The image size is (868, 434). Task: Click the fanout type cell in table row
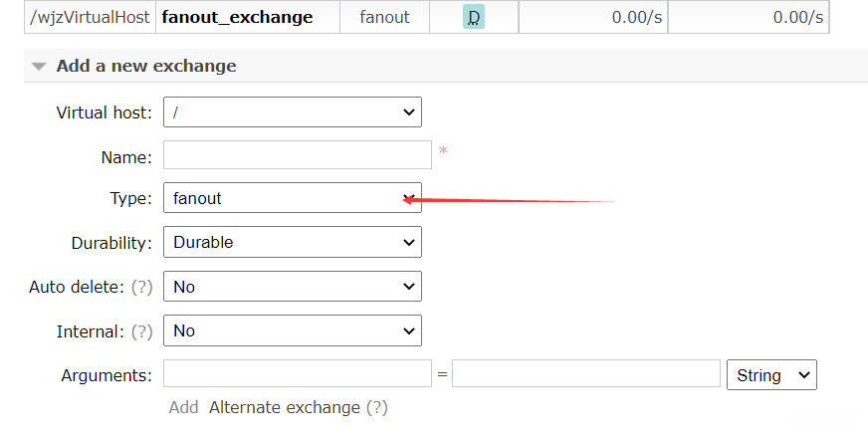click(x=384, y=17)
